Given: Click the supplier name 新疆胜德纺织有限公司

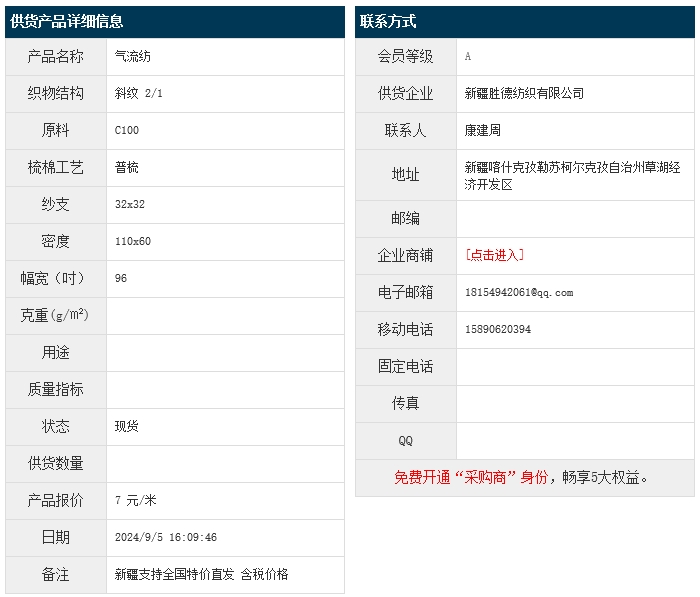Looking at the screenshot, I should [x=524, y=93].
